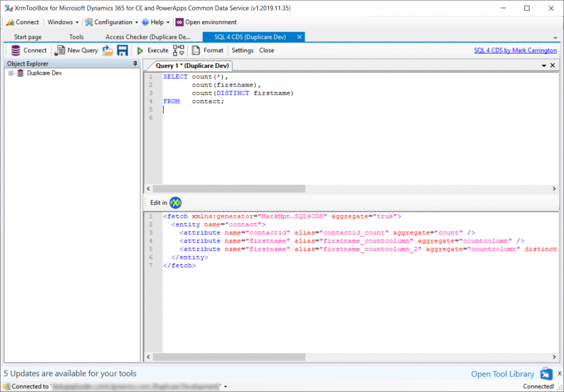Close the SQL 4 CDS tab
564x392 pixels.
point(299,37)
